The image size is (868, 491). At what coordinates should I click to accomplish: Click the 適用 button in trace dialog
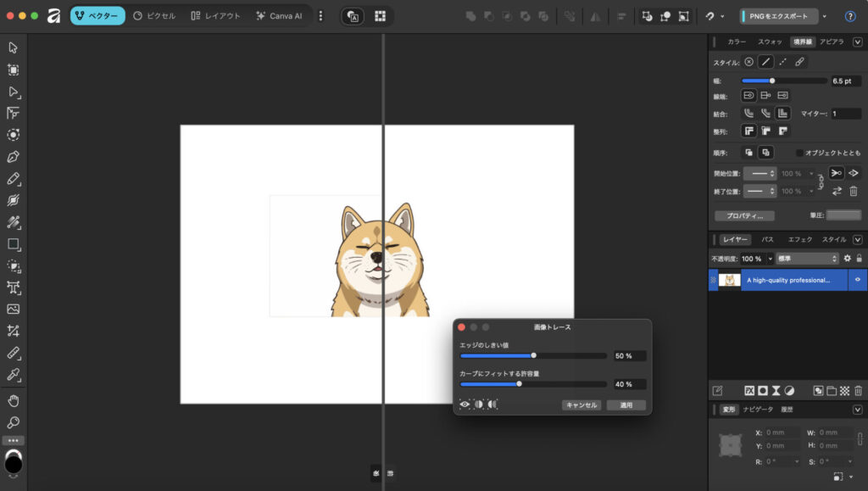click(x=626, y=405)
